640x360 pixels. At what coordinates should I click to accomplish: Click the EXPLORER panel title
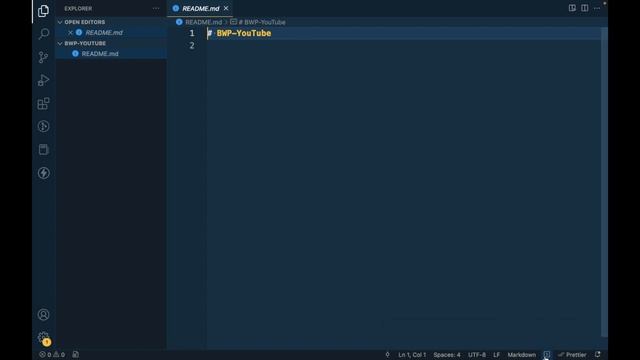[x=78, y=9]
